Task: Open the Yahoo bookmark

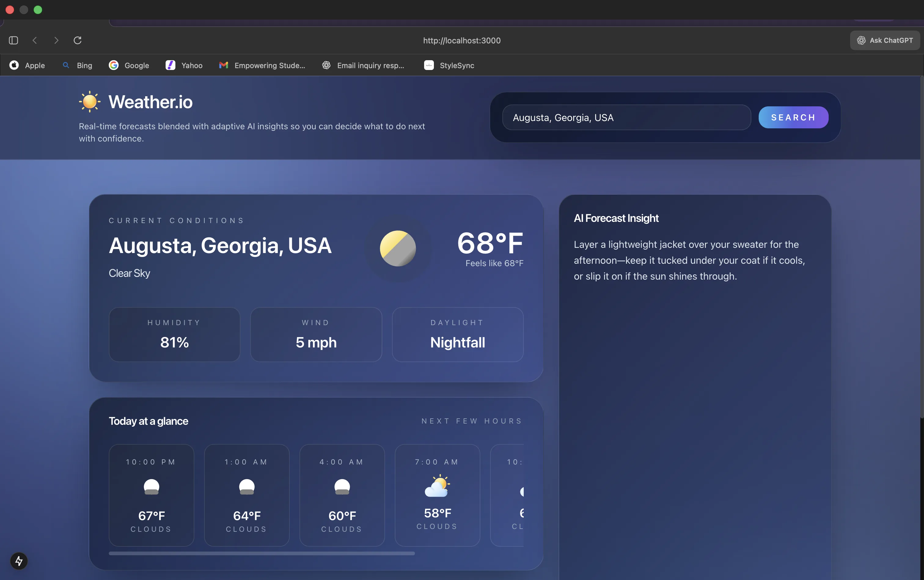Action: (x=184, y=65)
